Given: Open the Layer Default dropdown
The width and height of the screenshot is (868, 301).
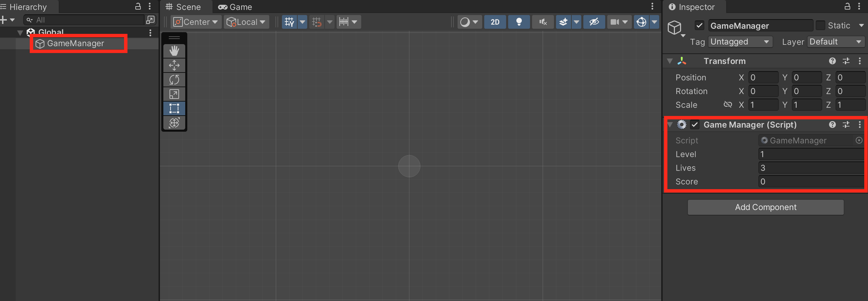Looking at the screenshot, I should (x=836, y=42).
